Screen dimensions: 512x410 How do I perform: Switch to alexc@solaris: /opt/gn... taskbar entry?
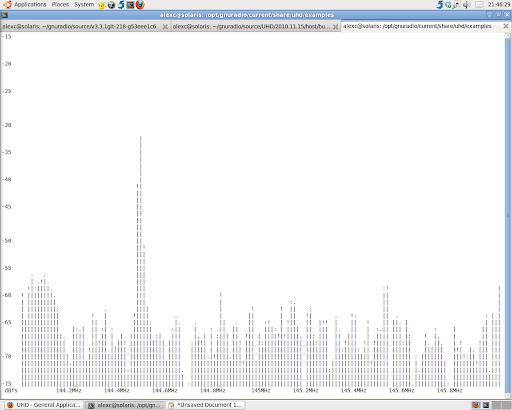(125, 405)
